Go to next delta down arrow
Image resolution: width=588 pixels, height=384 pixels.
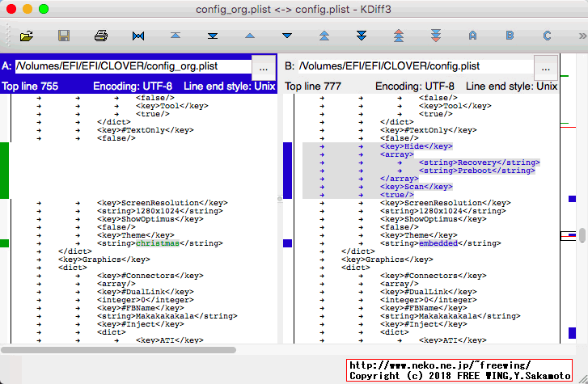coord(287,36)
